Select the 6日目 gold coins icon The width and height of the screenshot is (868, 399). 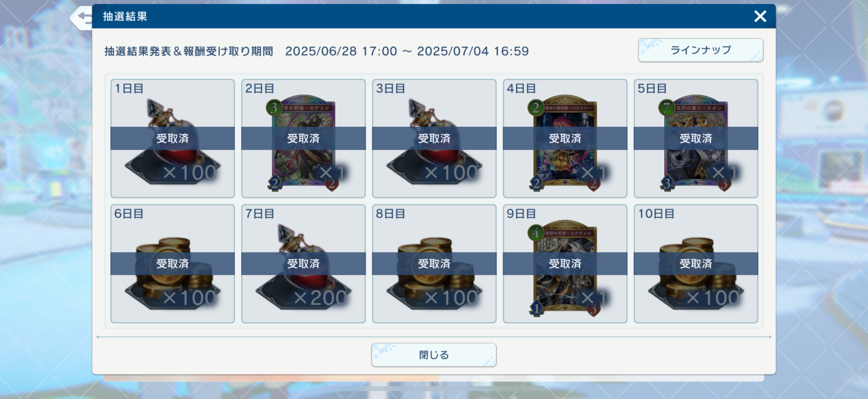[172, 273]
